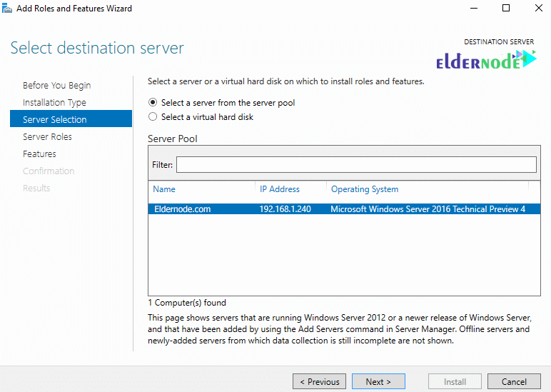Focus the Filter input field
Image resolution: width=551 pixels, height=392 pixels.
coord(356,164)
